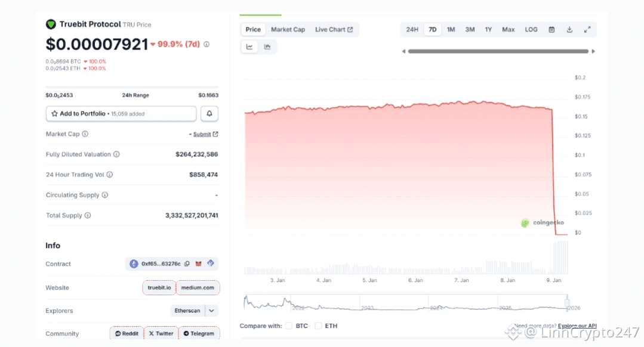Copy the contract address icon
Viewport: 644px width, 347px height.
point(187,264)
